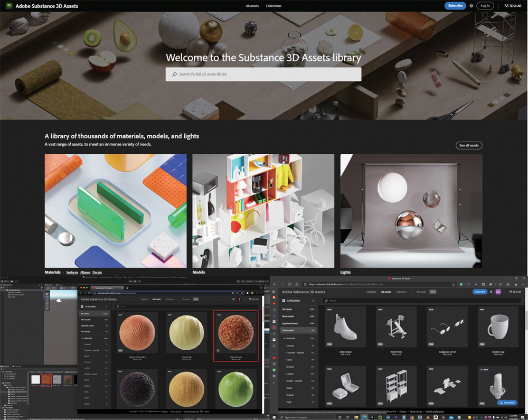Click the home icon in Edge toolbar
Viewport: 528px width, 420px height.
coord(297,284)
